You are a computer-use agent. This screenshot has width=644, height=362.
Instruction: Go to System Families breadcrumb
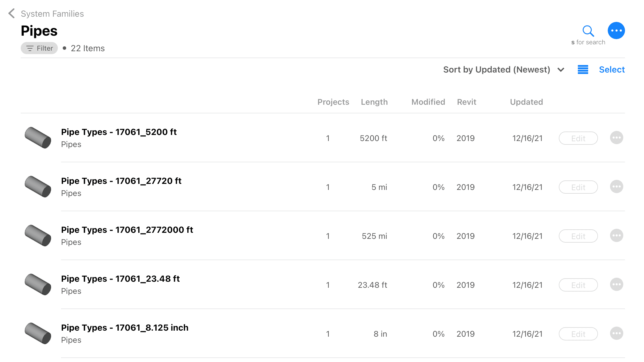point(52,14)
